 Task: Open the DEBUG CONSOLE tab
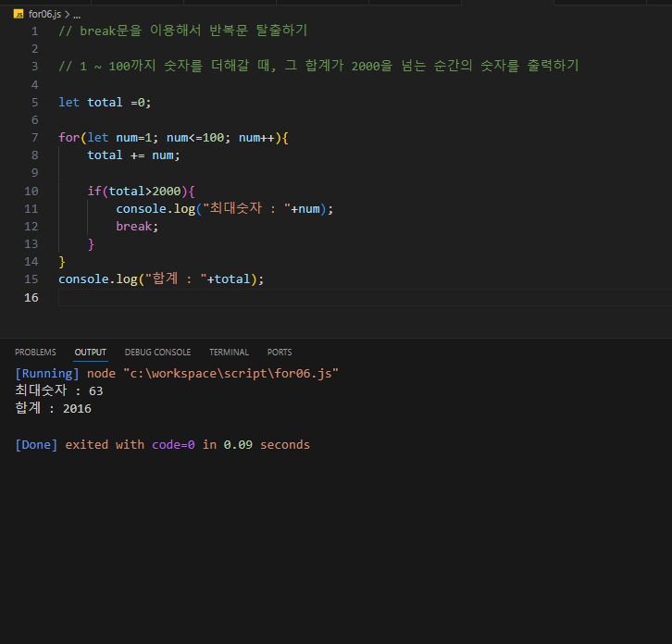[157, 353]
